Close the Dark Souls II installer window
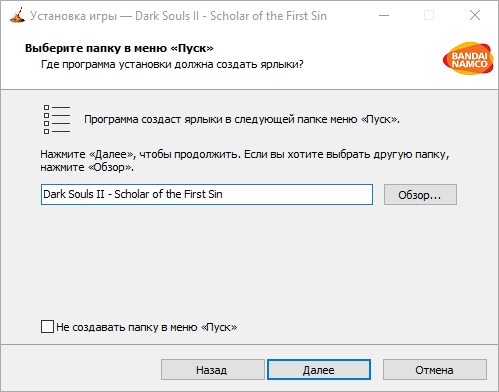Screen dimensions: 499x392 coord(475,15)
